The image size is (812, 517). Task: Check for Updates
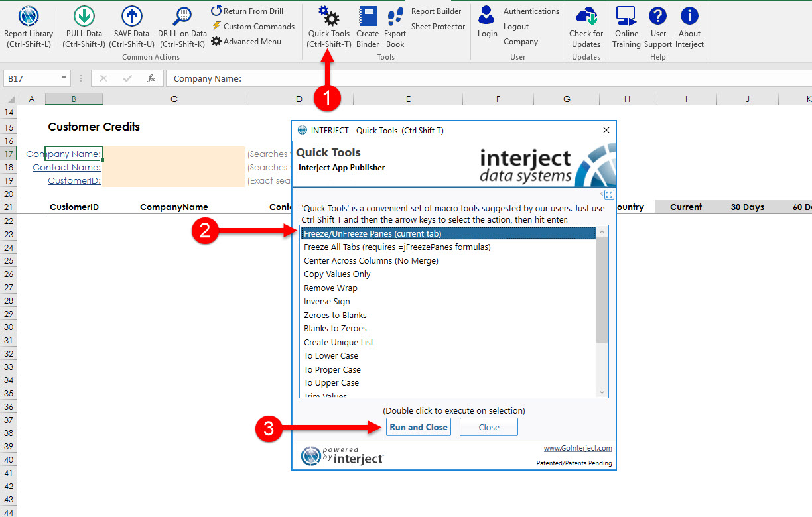pyautogui.click(x=586, y=27)
